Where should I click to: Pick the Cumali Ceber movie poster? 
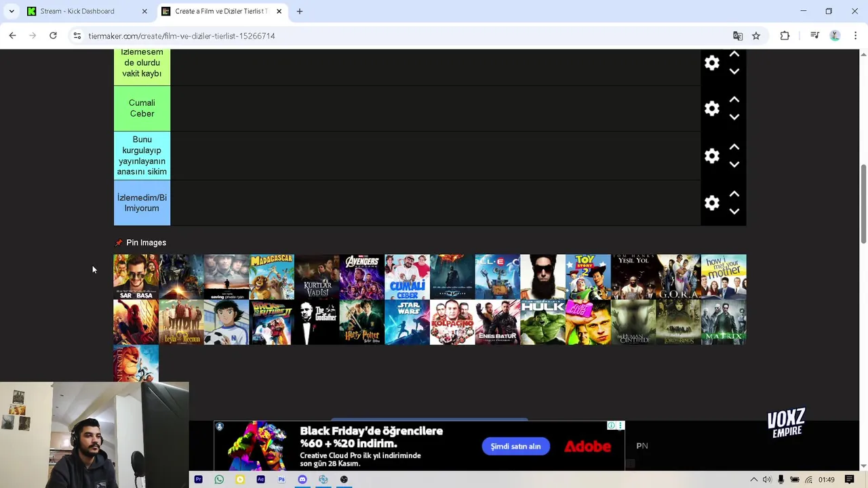click(407, 277)
